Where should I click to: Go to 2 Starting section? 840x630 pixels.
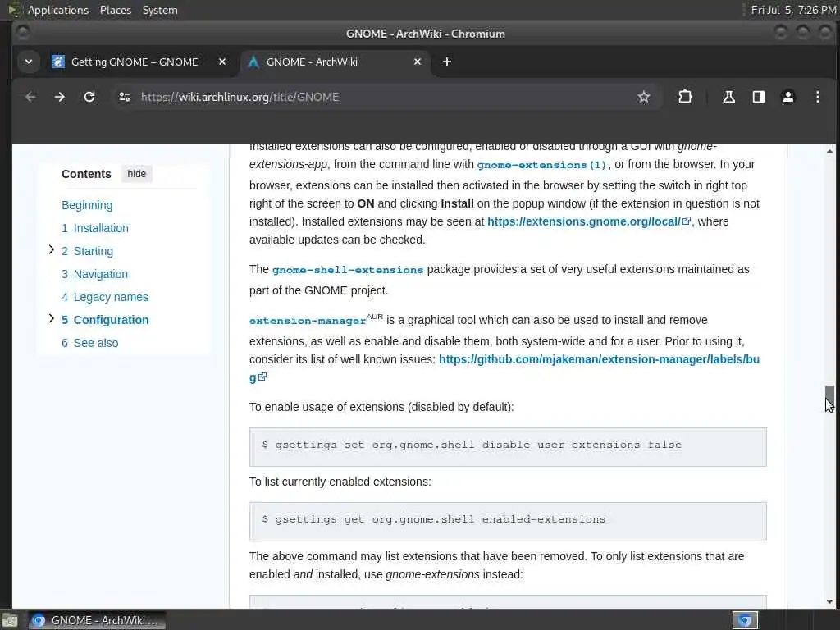[87, 251]
